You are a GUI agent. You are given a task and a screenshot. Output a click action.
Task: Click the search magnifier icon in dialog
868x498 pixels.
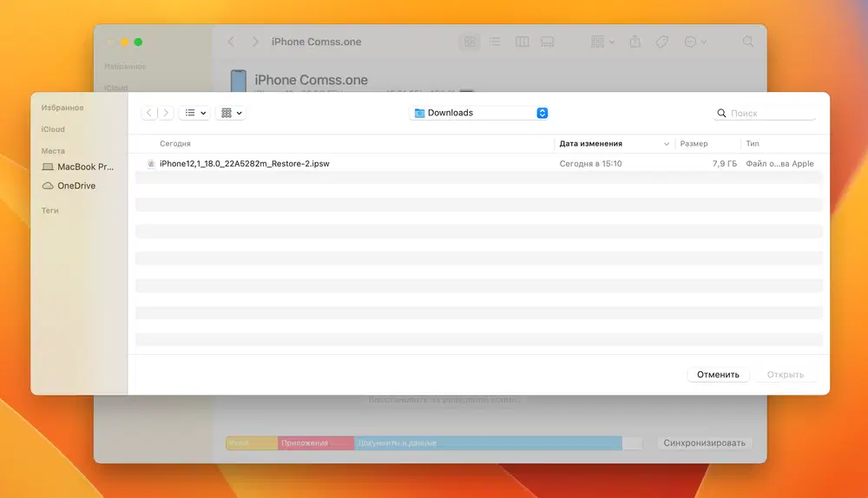pos(721,113)
